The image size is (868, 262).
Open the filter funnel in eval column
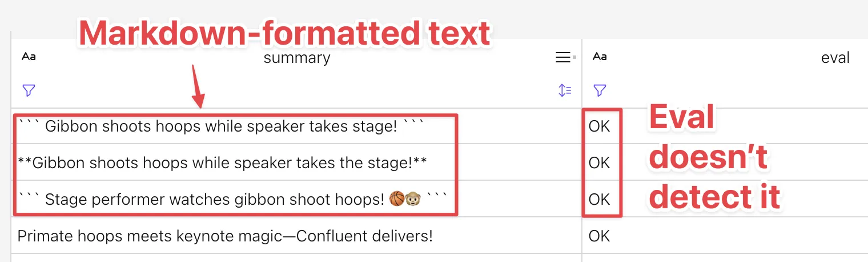pos(600,90)
